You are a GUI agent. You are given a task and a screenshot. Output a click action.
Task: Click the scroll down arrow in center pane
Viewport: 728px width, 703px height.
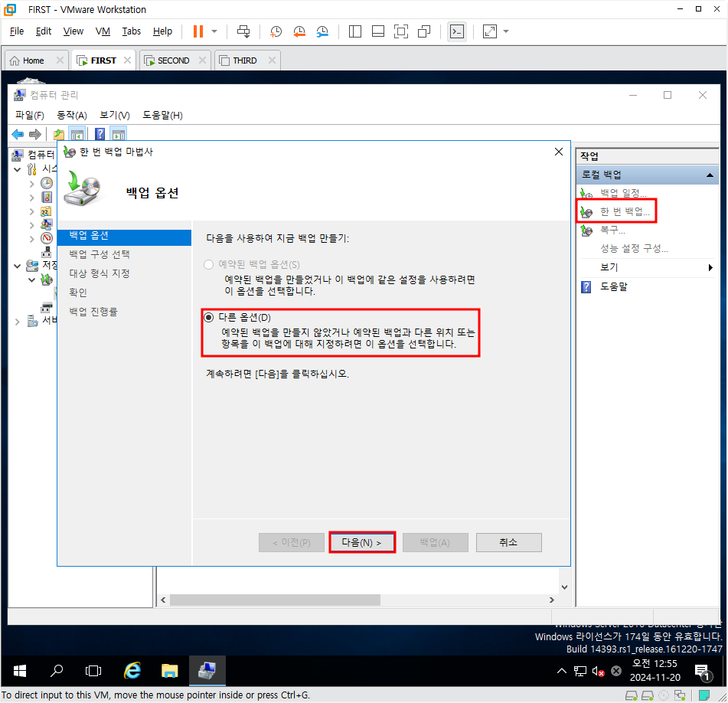tap(565, 587)
